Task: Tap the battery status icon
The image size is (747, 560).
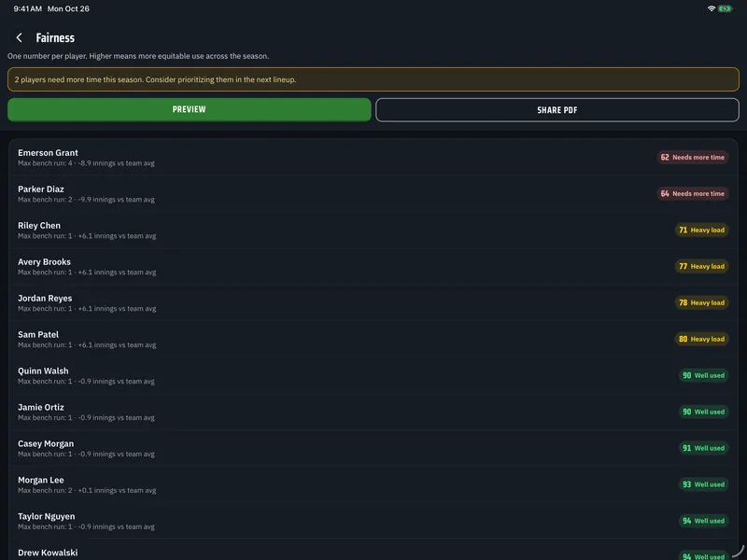Action: [x=726, y=8]
